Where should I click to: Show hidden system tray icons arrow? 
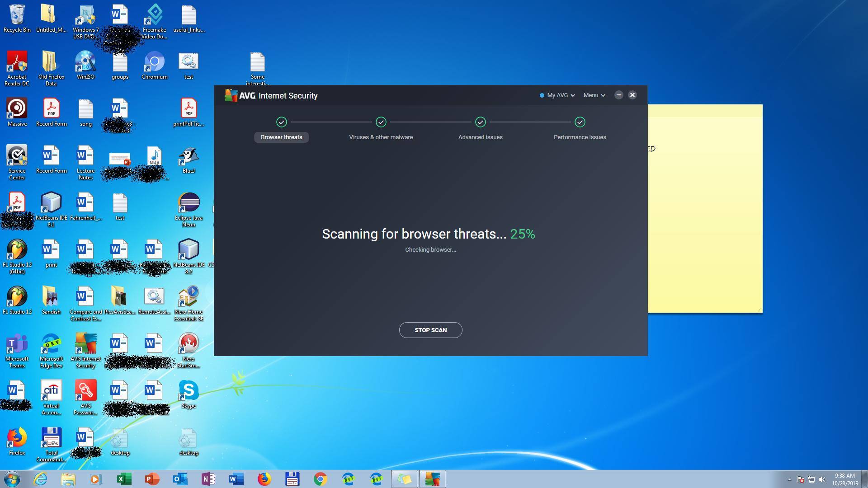(x=789, y=479)
